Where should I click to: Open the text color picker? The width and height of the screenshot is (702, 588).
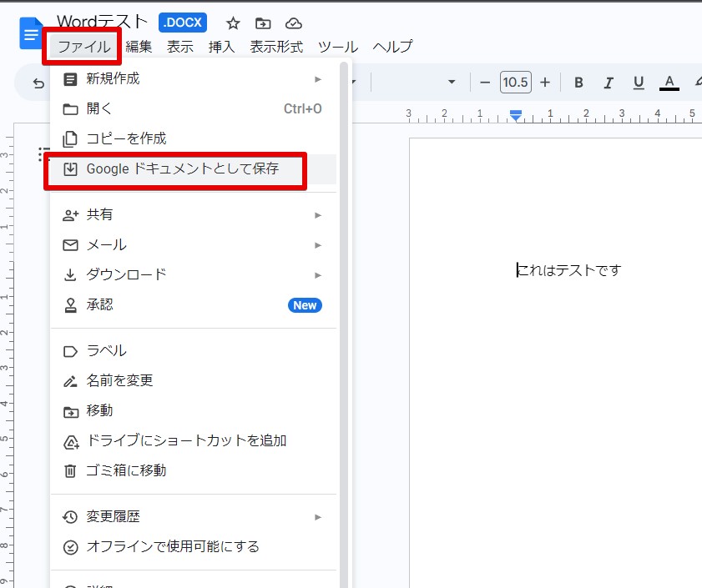tap(669, 83)
